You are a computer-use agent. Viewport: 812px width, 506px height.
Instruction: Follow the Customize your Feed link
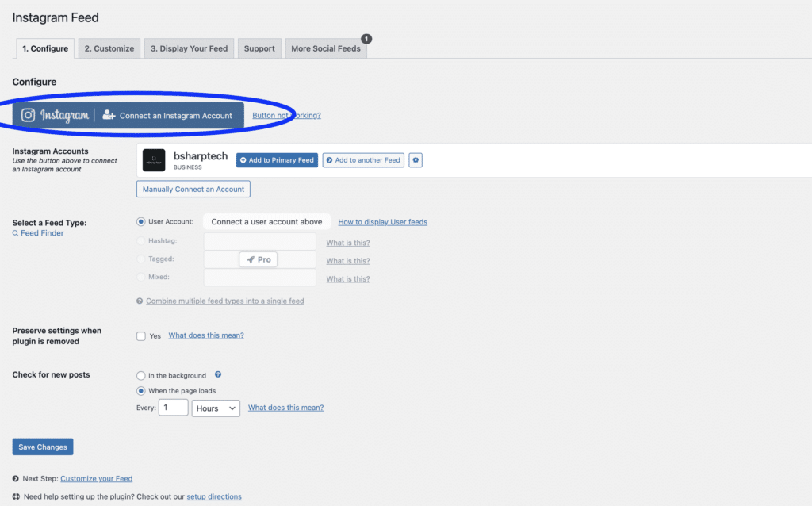coord(96,478)
